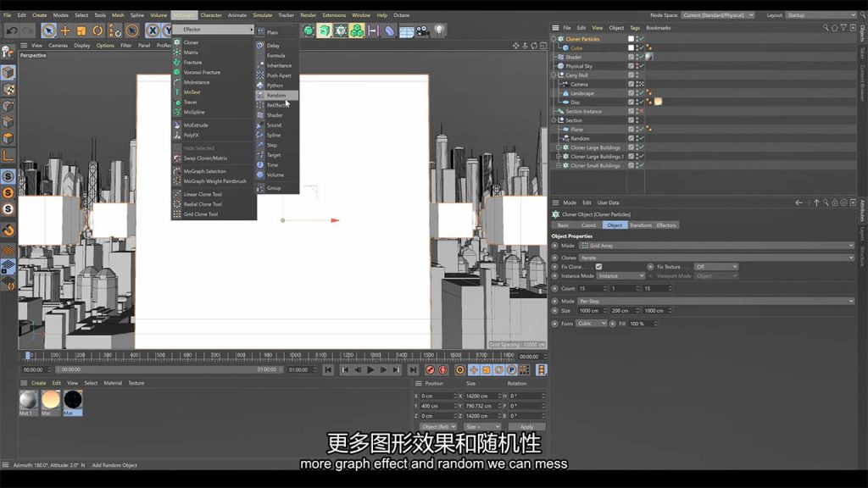Click Landscape layer color box
Screen dimensions: 868x488
631,93
